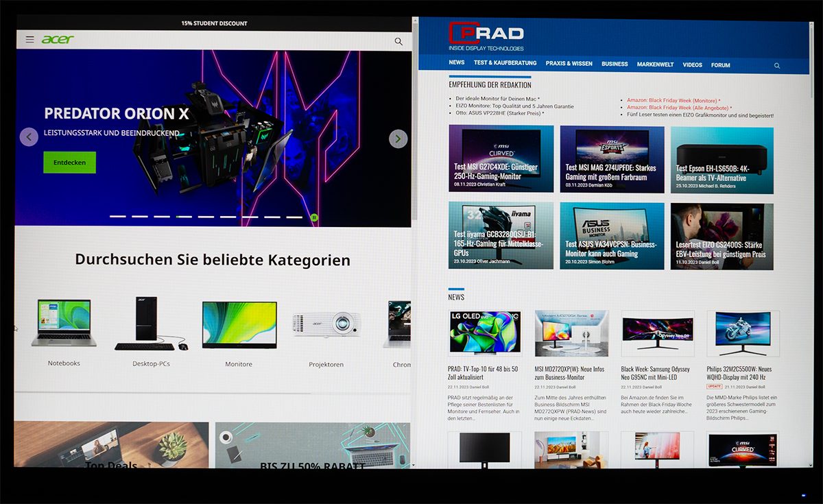
Task: Open 'Black Week: Samsung Odyssey' headline
Action: tap(656, 373)
